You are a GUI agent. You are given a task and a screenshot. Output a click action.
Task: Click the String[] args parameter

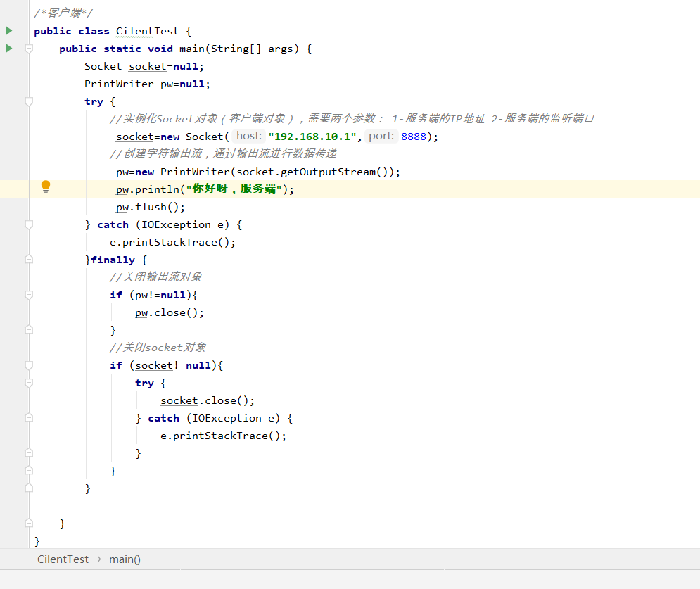252,49
